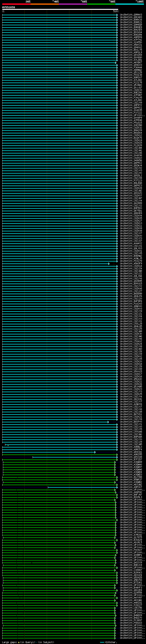Click the cyan alignment bar for B8XPY0
The height and width of the screenshot is (644, 146).
point(56,422)
